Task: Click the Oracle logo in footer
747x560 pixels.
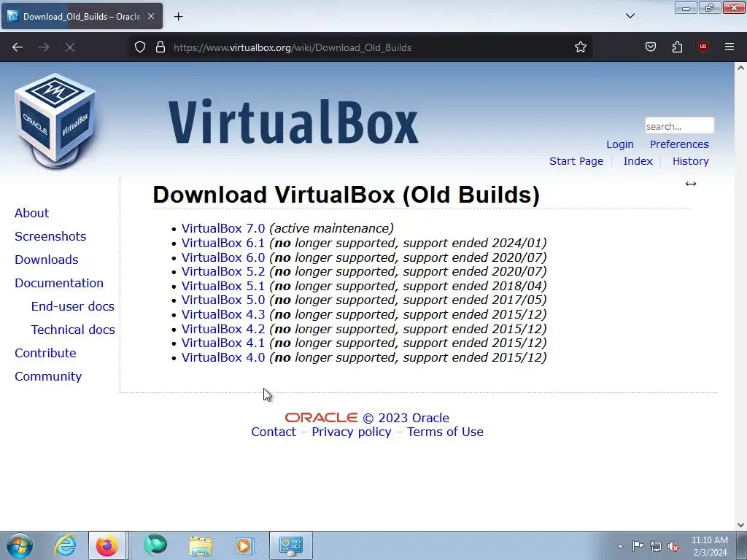Action: [x=321, y=418]
